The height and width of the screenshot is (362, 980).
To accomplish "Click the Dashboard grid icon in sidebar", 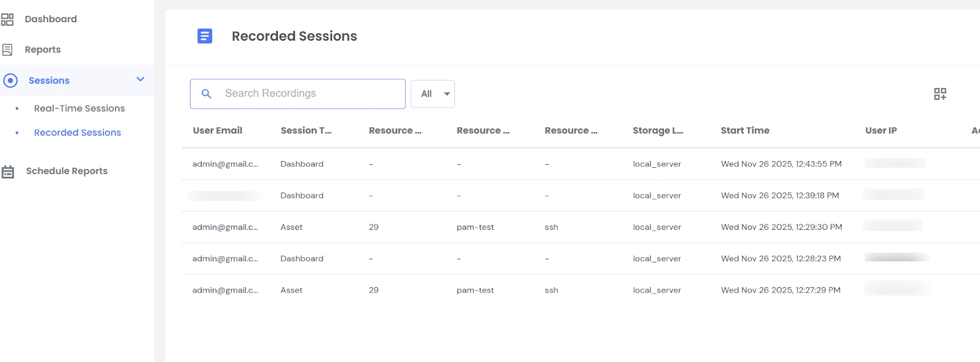I will click(7, 19).
